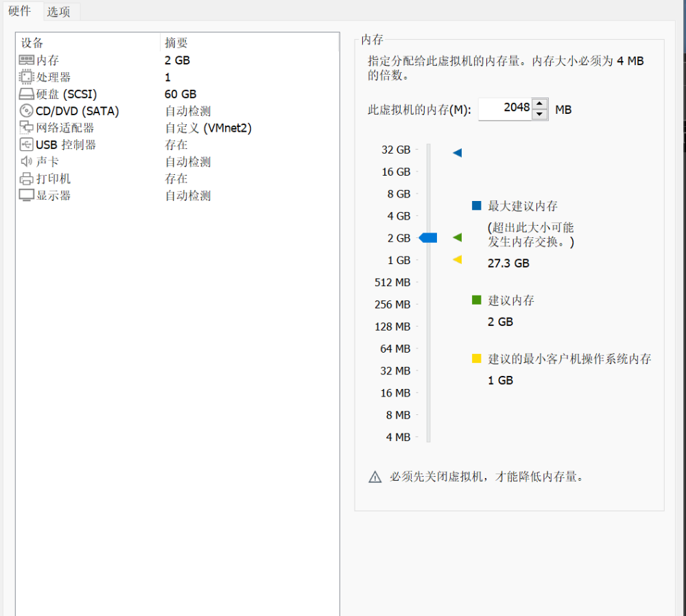
Task: Click the blue memory slider handle
Action: click(429, 238)
